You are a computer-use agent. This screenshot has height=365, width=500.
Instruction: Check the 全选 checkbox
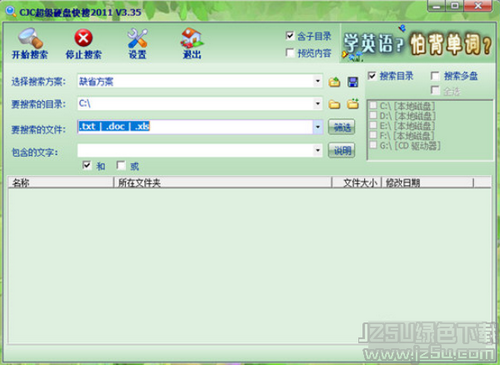coord(435,90)
